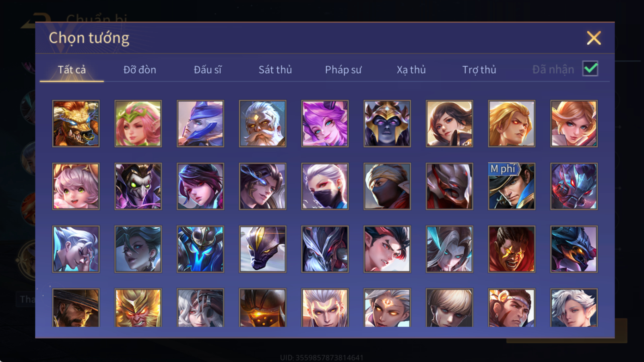This screenshot has height=362, width=644.
Task: Select the green-eyed dark jester hero
Action: click(x=138, y=186)
